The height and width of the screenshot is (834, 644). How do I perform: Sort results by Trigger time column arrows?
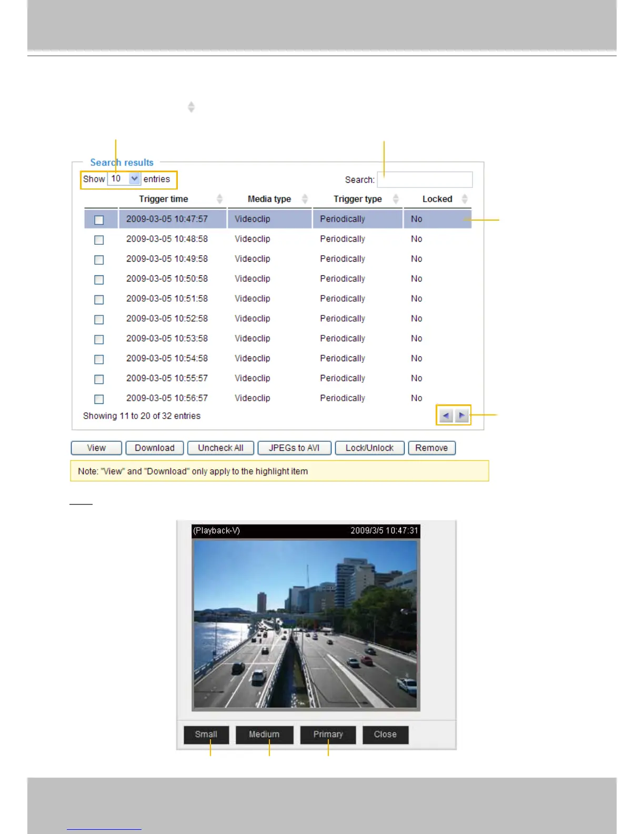[219, 199]
